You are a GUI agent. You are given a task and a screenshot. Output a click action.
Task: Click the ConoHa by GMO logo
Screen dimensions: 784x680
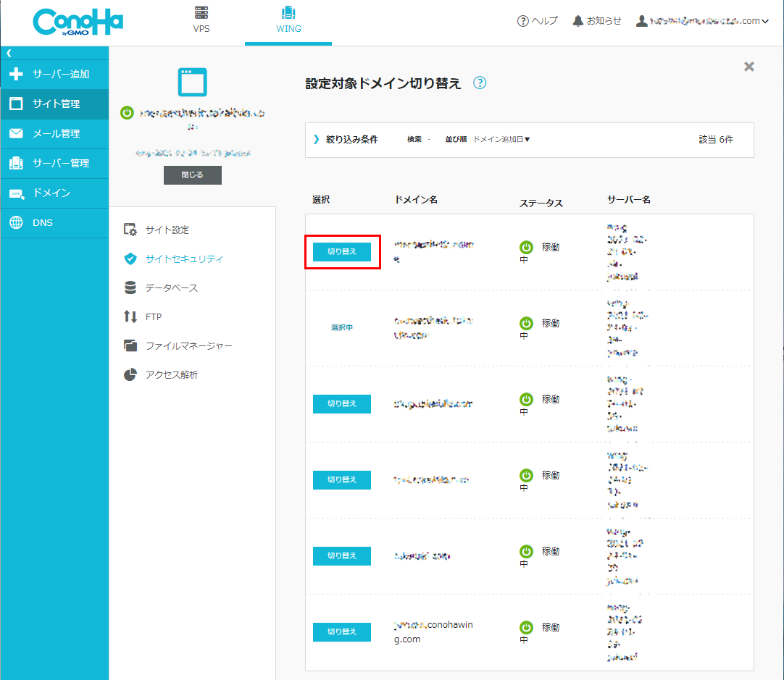pyautogui.click(x=78, y=22)
